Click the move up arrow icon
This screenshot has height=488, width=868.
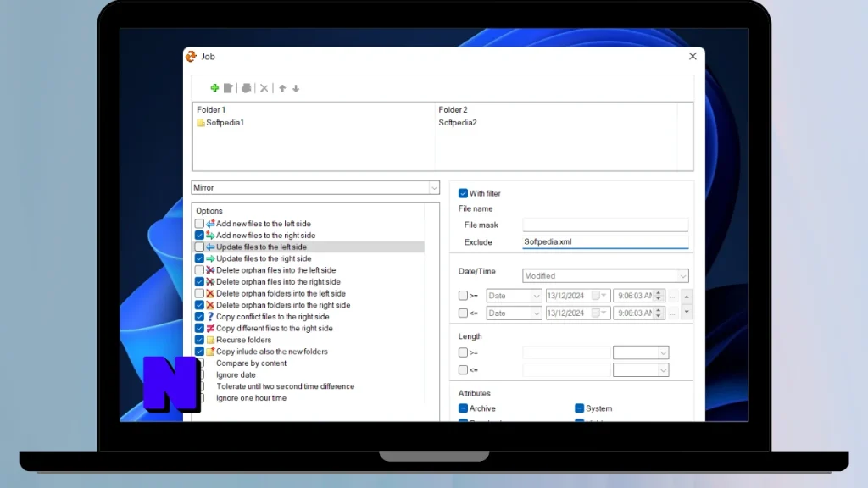tap(282, 88)
